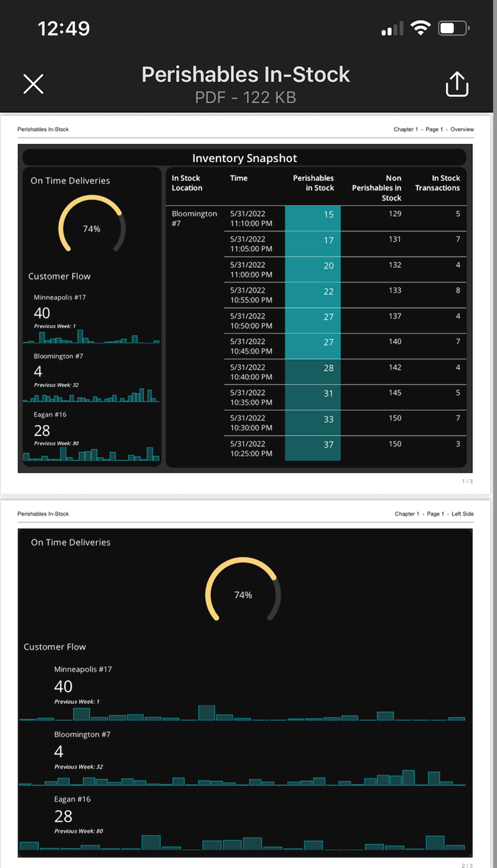Tap the battery indicator icon
497x868 pixels.
tap(453, 28)
